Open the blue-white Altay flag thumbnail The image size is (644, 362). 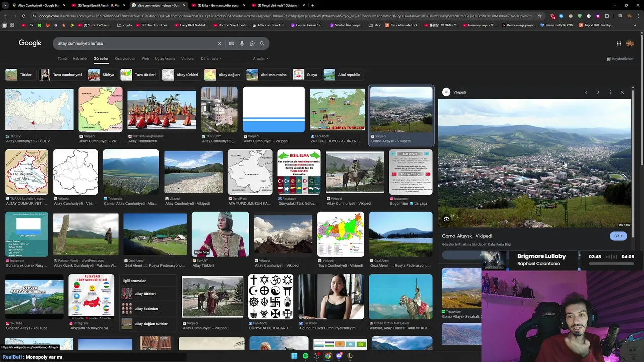tap(274, 110)
